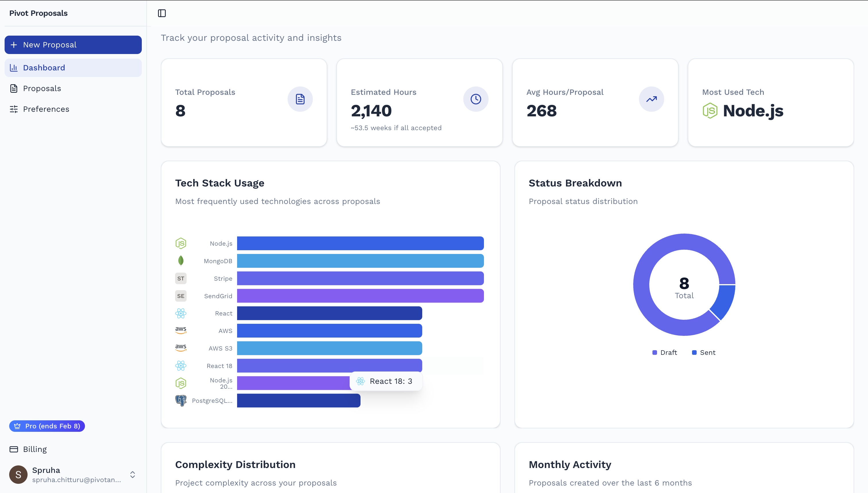Click the New Proposal button
This screenshot has height=493, width=868.
[73, 45]
